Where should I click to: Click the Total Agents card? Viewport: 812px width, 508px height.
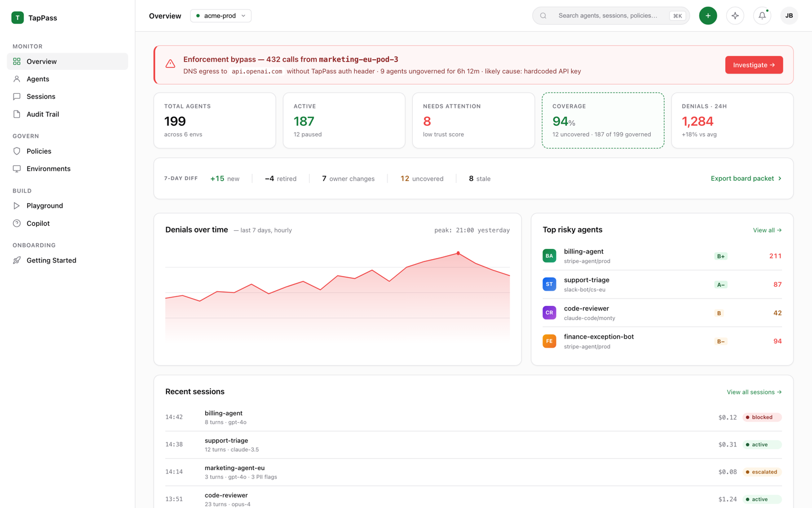[215, 120]
